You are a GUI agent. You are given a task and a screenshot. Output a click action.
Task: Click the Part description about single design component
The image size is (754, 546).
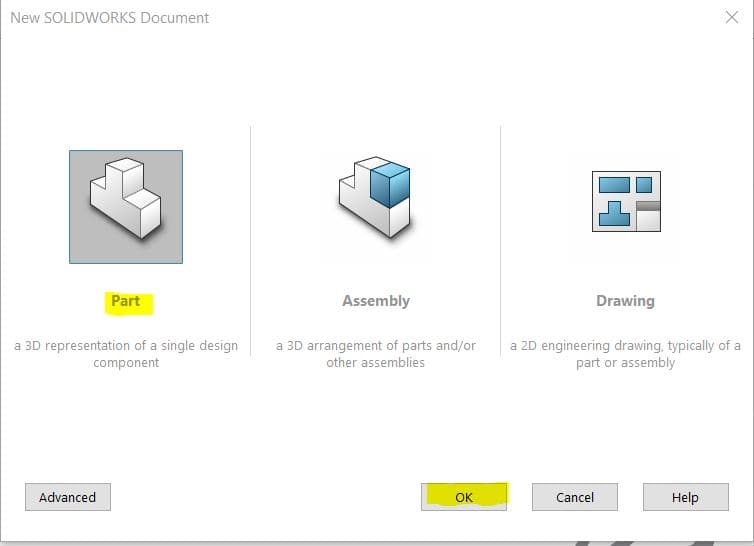tap(126, 354)
